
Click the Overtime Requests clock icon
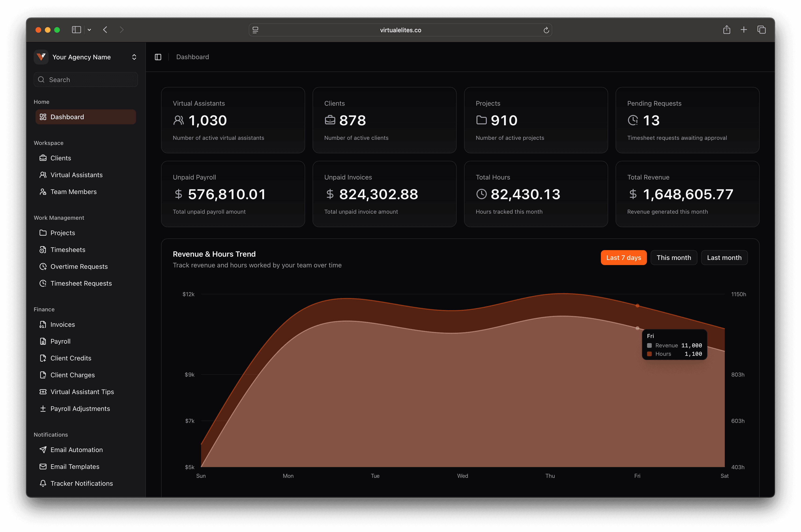click(x=43, y=266)
